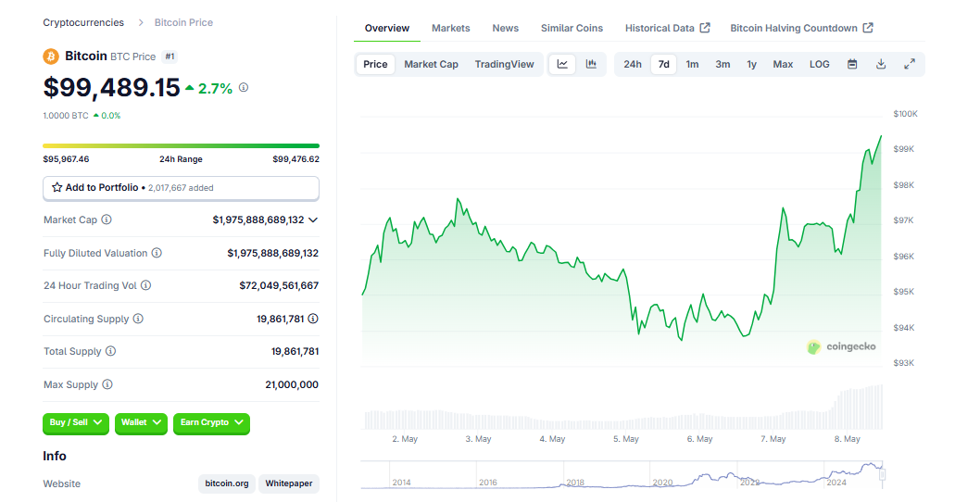Open Historical Data tab
This screenshot has width=980, height=502.
coord(668,28)
